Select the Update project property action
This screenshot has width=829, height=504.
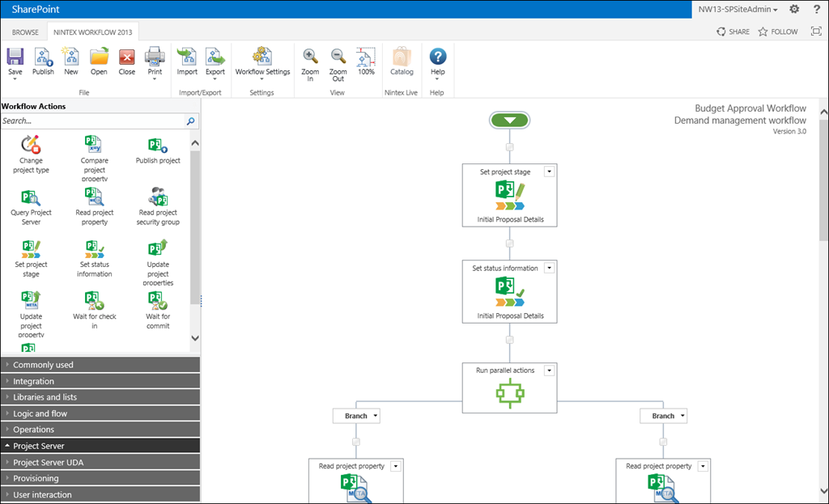click(x=31, y=315)
